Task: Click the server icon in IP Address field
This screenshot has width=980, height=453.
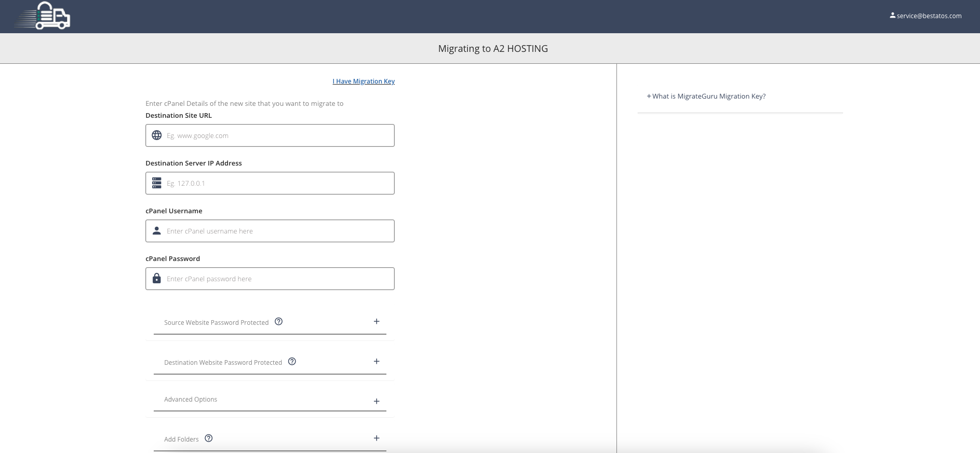Action: coord(156,183)
